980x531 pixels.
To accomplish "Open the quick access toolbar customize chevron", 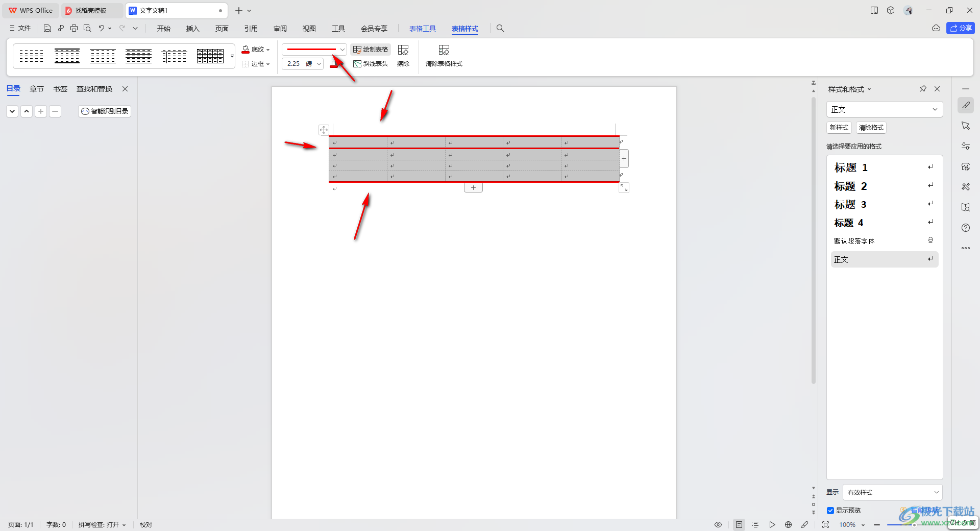I will point(135,28).
